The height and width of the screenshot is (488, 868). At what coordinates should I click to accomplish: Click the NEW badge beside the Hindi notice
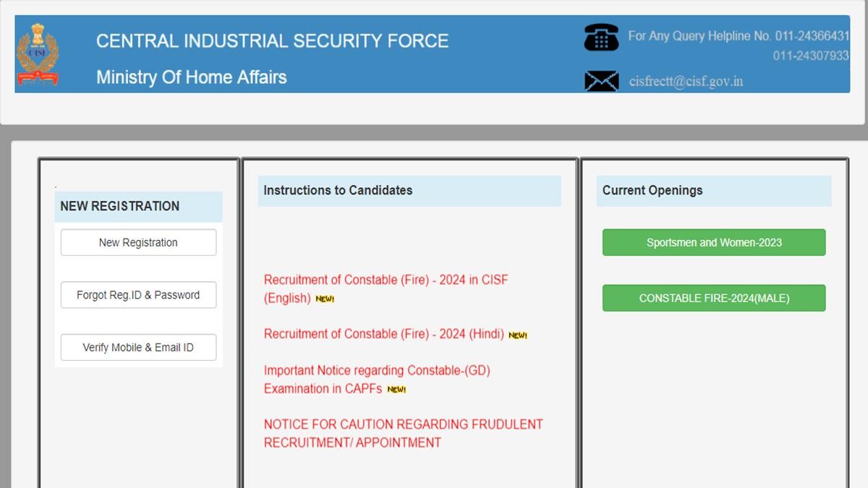pos(518,335)
